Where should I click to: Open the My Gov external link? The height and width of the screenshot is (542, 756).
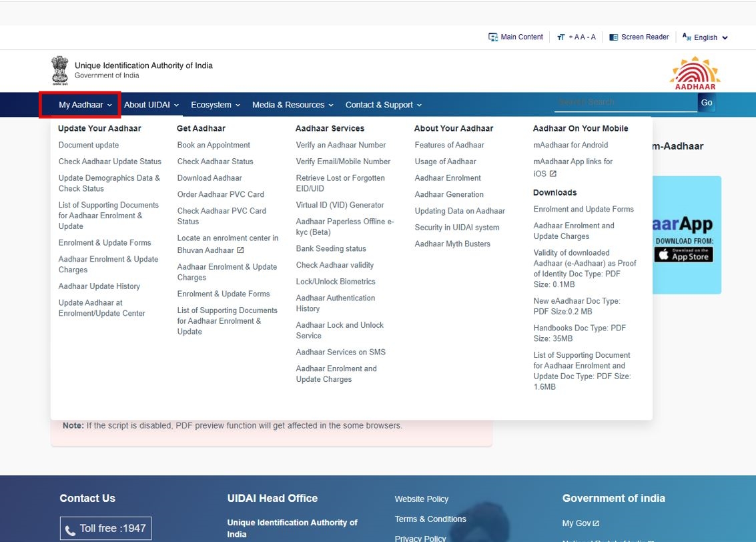point(581,523)
